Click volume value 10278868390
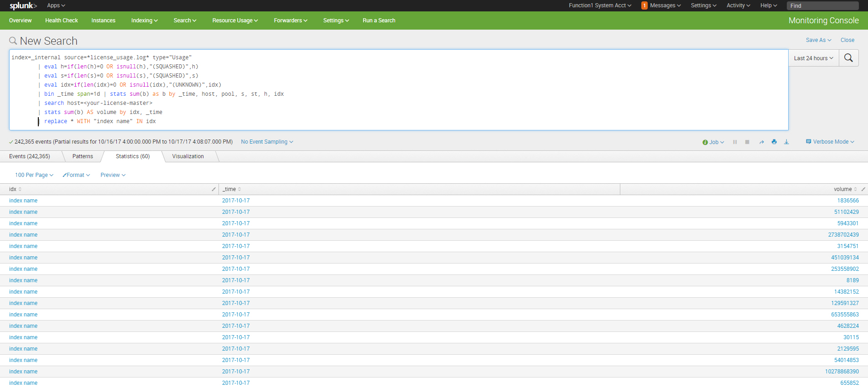 point(842,372)
